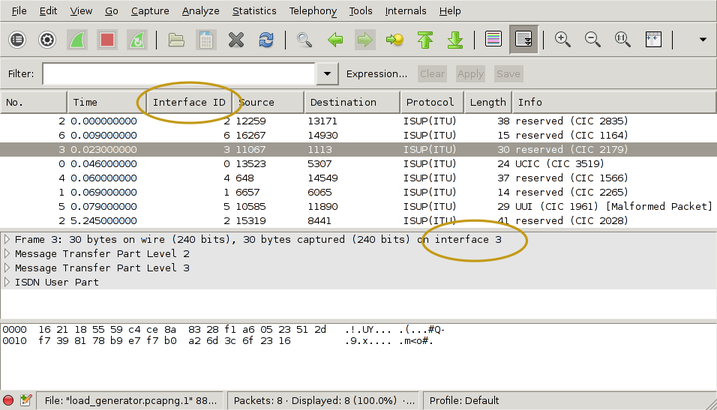Viewport: 717px width, 410px height.
Task: Open the View menu
Action: coord(81,11)
